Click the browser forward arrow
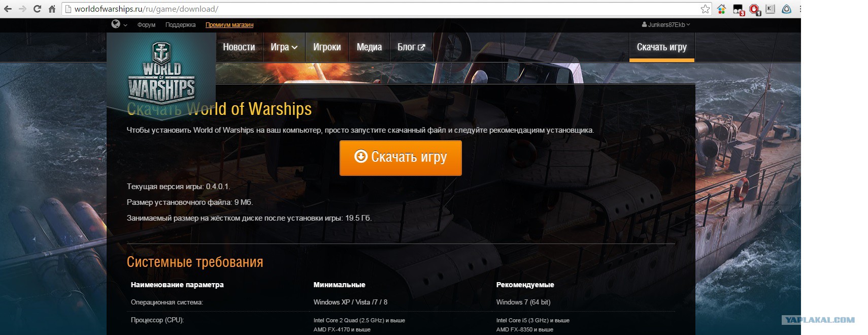The width and height of the screenshot is (868, 335). 22,9
